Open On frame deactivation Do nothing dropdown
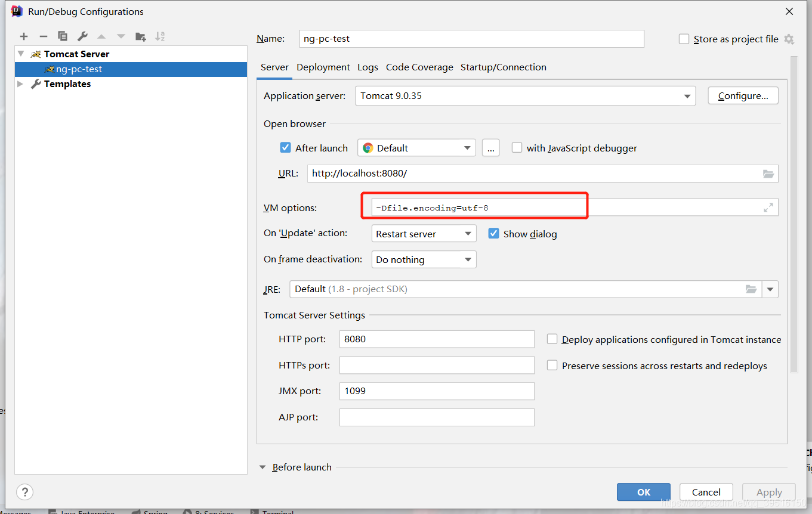This screenshot has width=812, height=514. coord(424,259)
